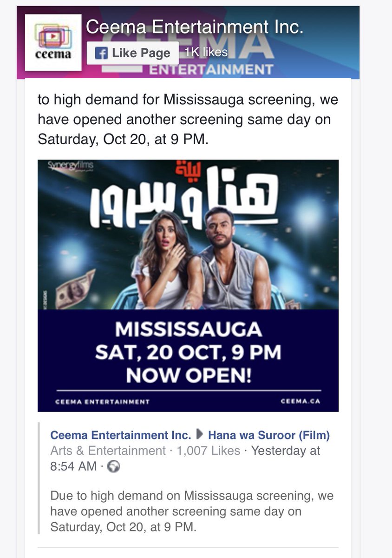
Task: Click the Ceema logo profile picture
Action: point(53,42)
